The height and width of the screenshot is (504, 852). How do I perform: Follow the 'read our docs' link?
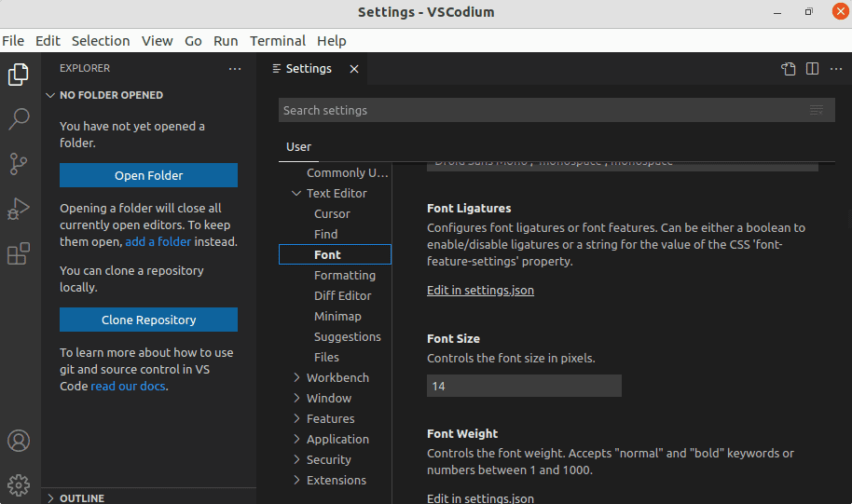coord(128,386)
